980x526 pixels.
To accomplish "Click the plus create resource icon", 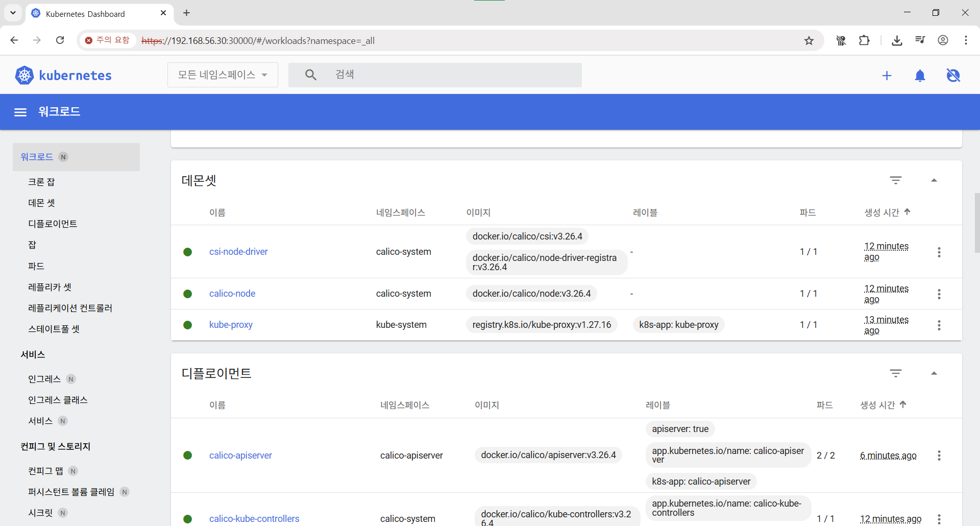I will (x=887, y=76).
